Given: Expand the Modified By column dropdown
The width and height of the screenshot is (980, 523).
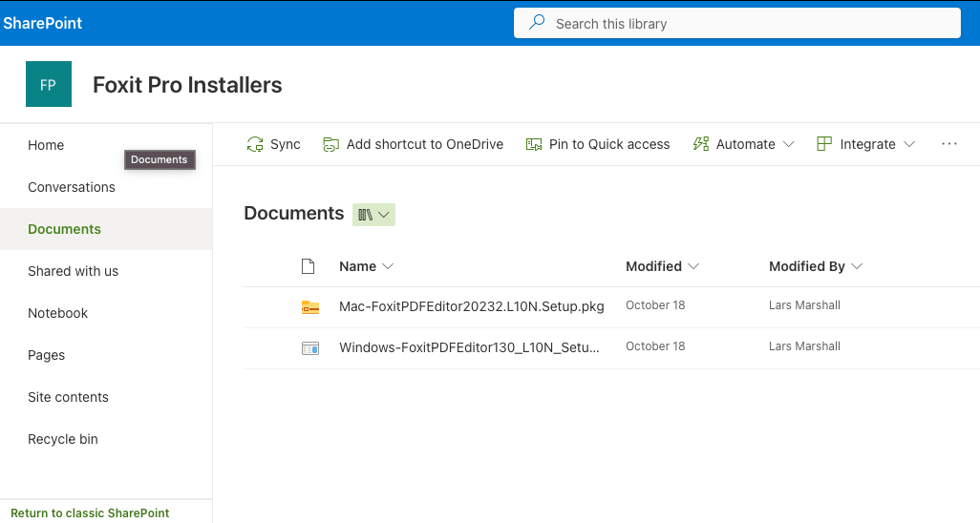Looking at the screenshot, I should pyautogui.click(x=857, y=266).
